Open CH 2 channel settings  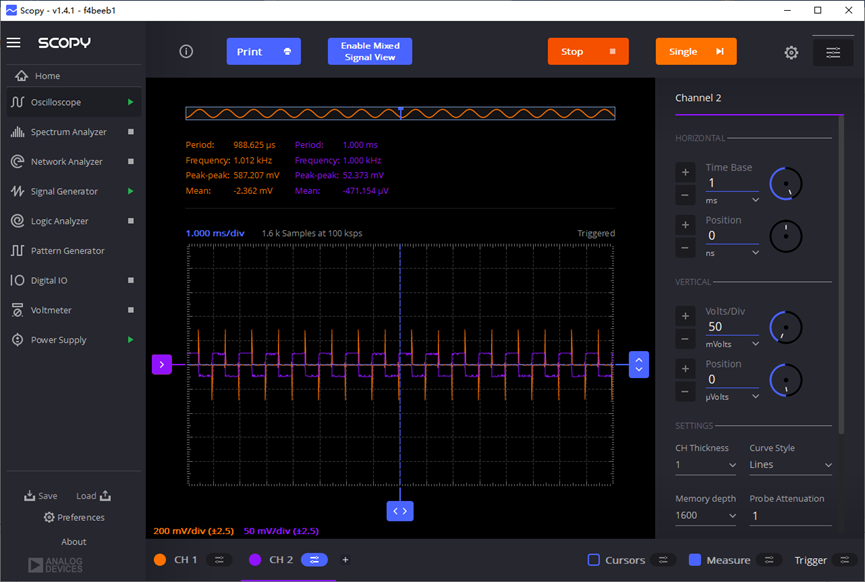(x=314, y=560)
